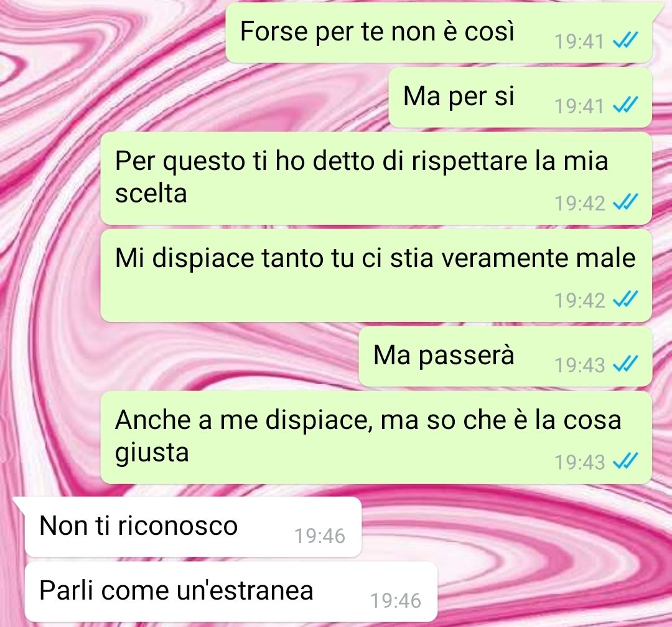Tap the word 'scelta' in the sent message
Screen dimensions: 672x627
pyautogui.click(x=151, y=194)
